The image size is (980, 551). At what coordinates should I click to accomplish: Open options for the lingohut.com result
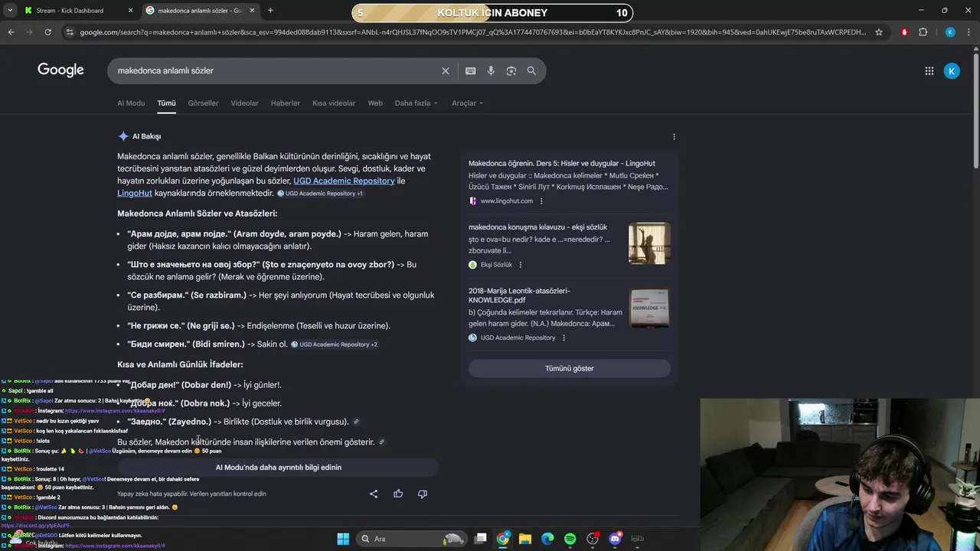541,201
